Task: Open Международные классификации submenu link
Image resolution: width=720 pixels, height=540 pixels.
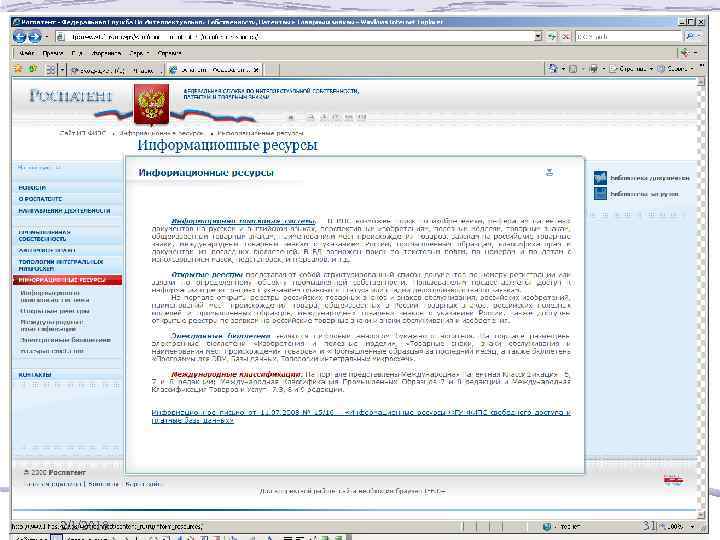Action: tap(51, 325)
